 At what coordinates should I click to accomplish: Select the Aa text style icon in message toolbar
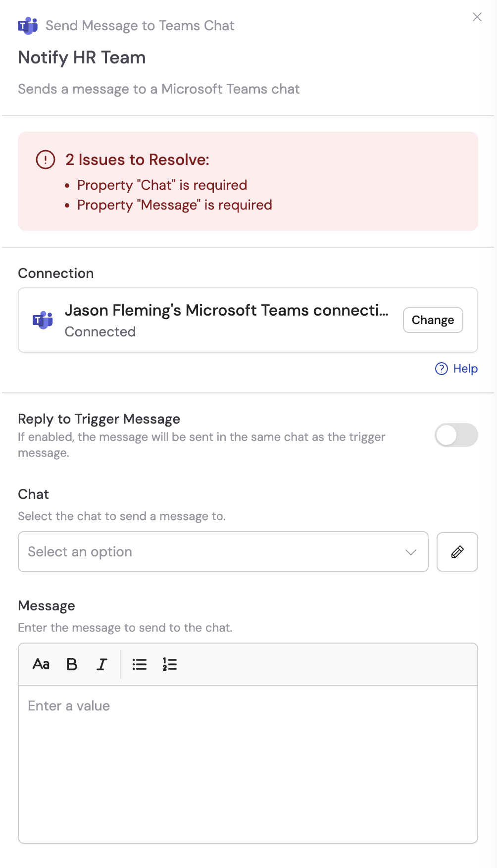pos(42,664)
